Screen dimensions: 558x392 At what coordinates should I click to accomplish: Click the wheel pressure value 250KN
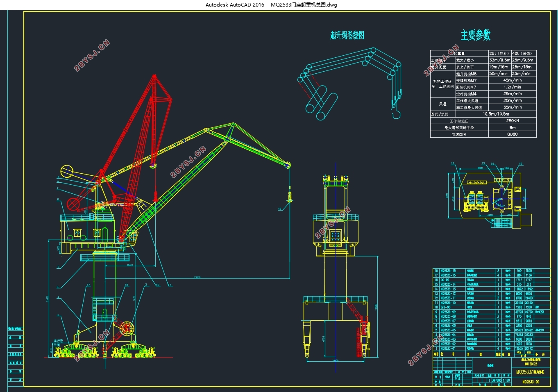click(513, 121)
